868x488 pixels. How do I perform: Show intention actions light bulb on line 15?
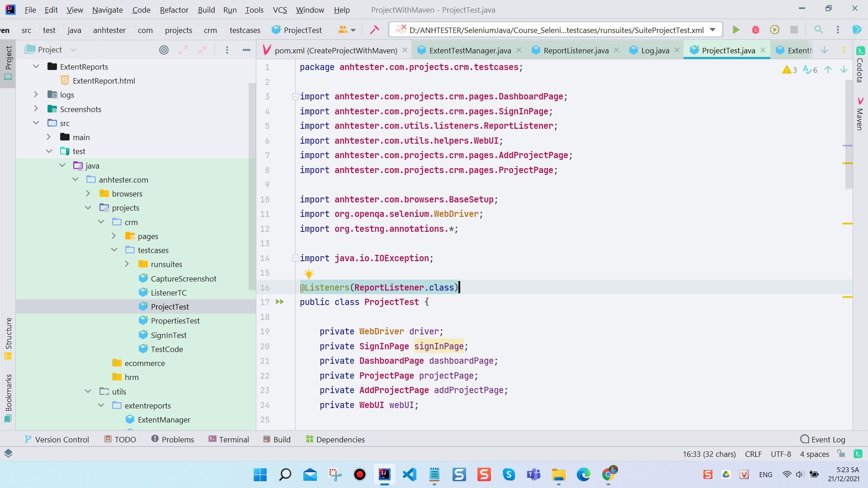(x=309, y=274)
